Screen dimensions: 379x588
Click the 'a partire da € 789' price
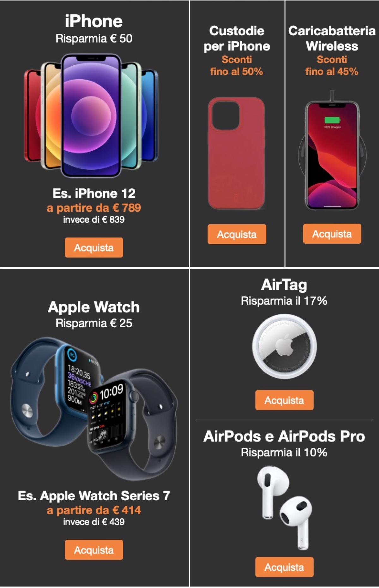click(94, 208)
